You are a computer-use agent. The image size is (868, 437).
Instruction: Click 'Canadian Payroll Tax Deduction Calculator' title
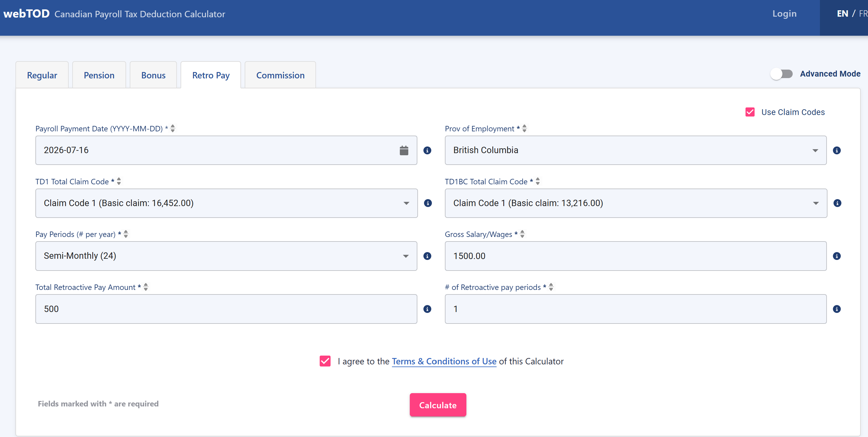point(139,14)
